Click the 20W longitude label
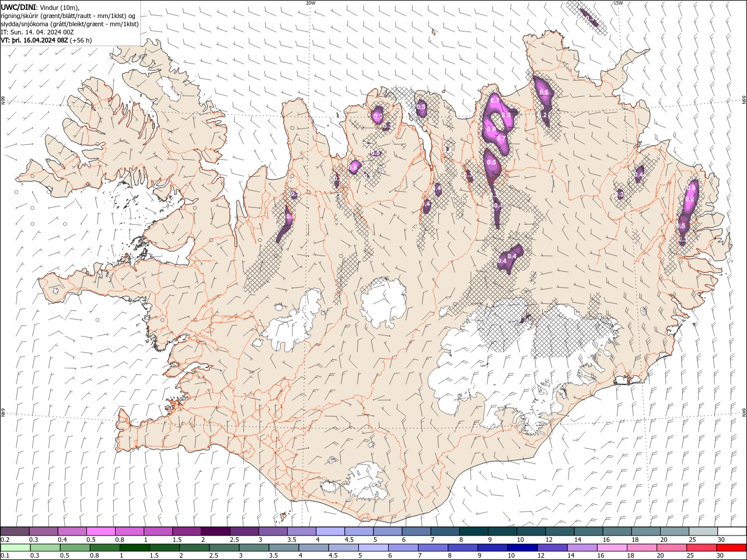 coord(310,3)
